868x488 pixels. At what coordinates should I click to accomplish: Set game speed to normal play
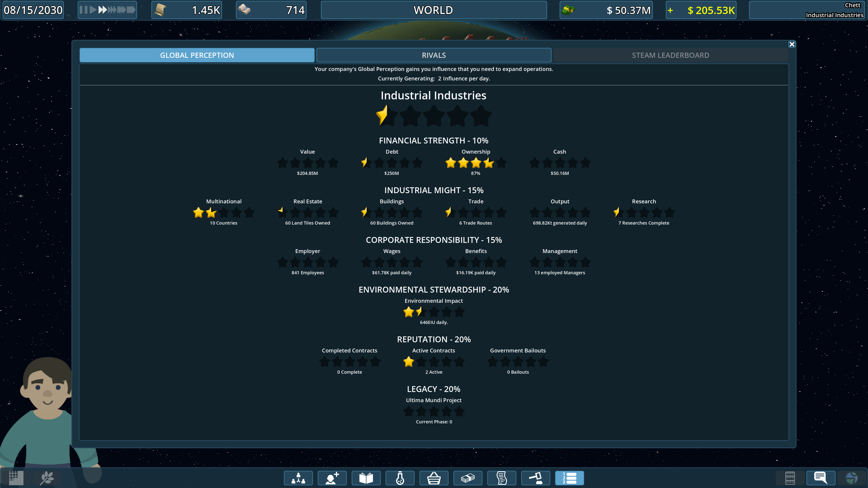click(93, 10)
